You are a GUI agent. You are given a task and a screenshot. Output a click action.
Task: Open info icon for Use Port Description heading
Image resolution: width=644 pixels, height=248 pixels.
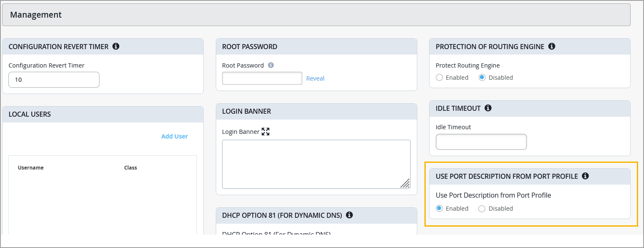(x=585, y=176)
